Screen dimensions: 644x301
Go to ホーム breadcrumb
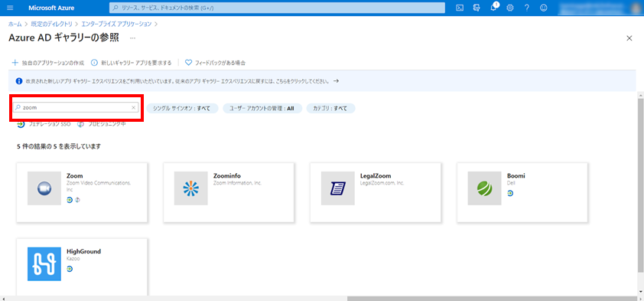tap(15, 25)
